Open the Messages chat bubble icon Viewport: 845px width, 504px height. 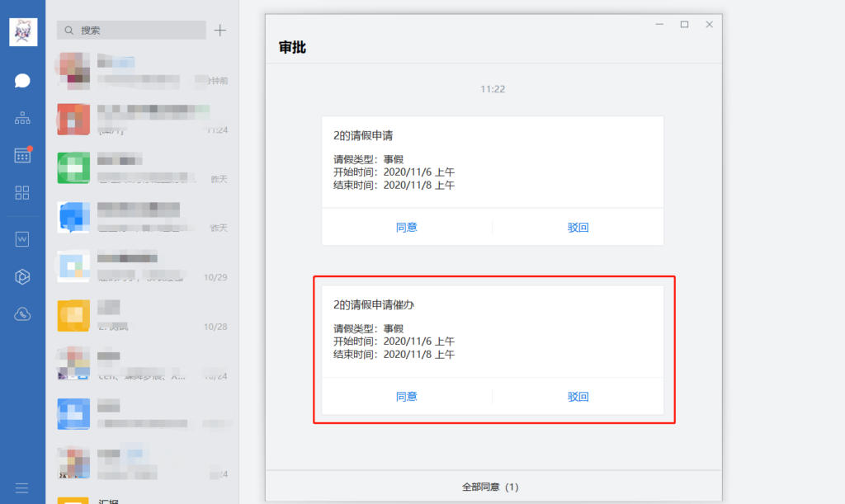[x=22, y=80]
